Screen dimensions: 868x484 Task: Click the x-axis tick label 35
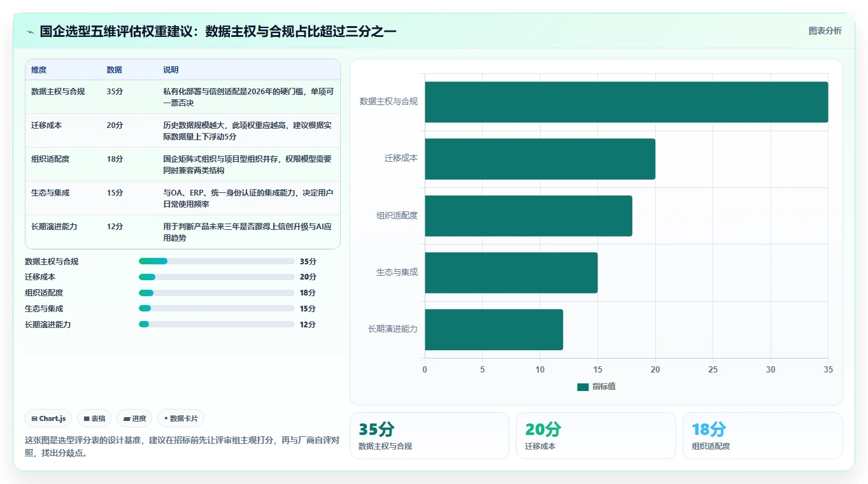(x=828, y=369)
